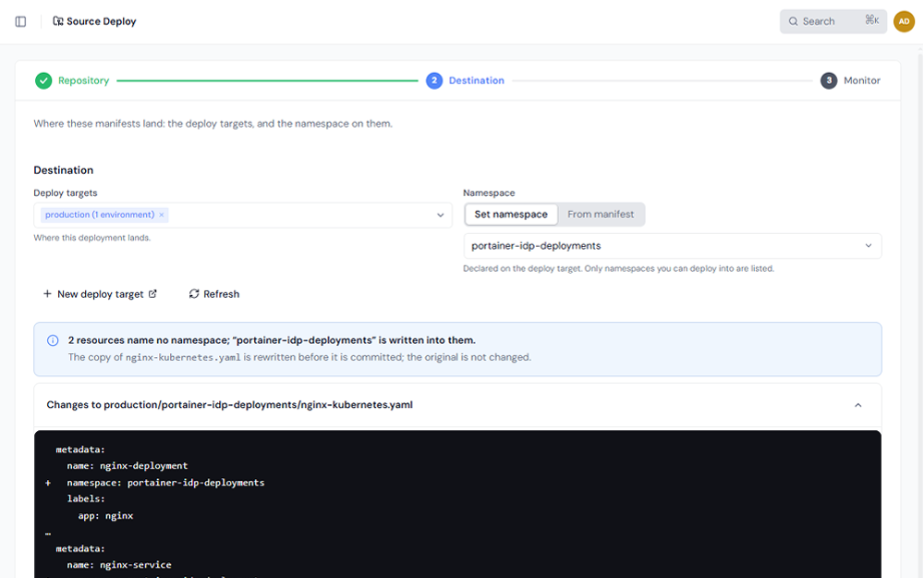
Task: Click the Destination section heading
Action: coord(63,170)
